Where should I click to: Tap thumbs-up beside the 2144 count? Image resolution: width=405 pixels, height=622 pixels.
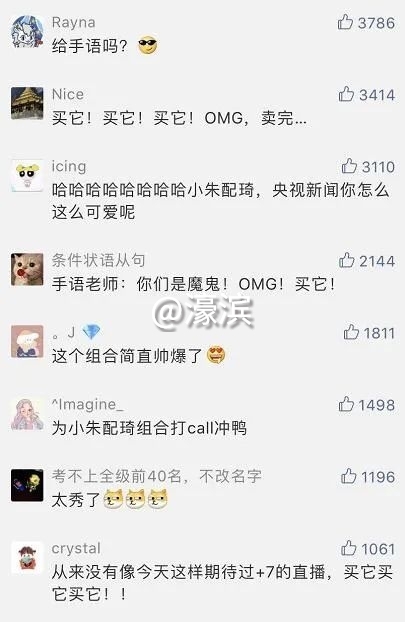[x=346, y=261]
